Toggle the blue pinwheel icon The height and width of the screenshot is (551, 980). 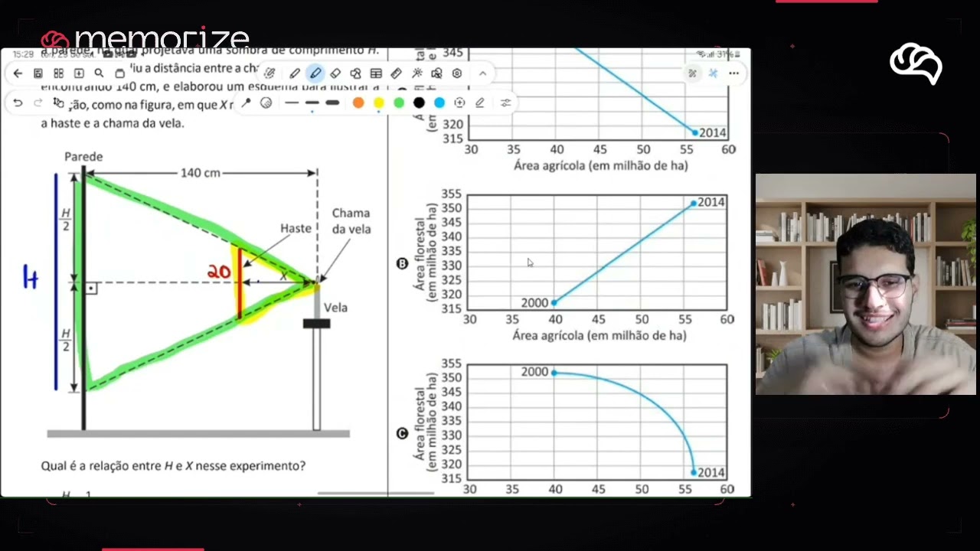713,73
